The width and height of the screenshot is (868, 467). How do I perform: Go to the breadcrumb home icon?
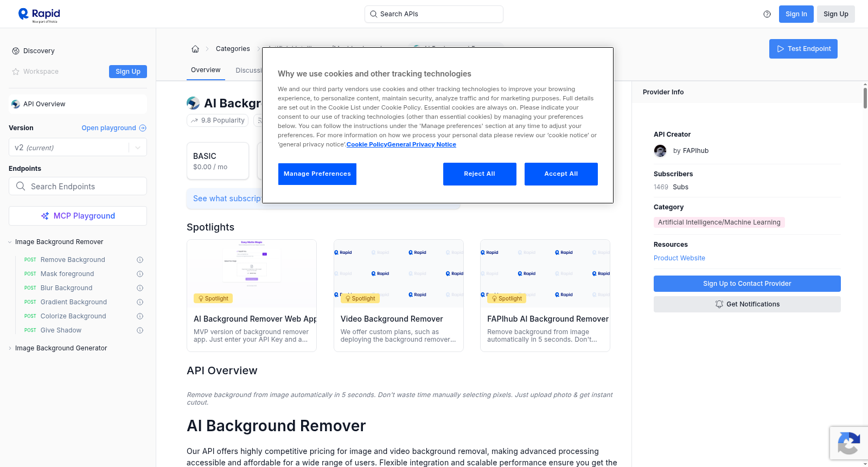(195, 49)
